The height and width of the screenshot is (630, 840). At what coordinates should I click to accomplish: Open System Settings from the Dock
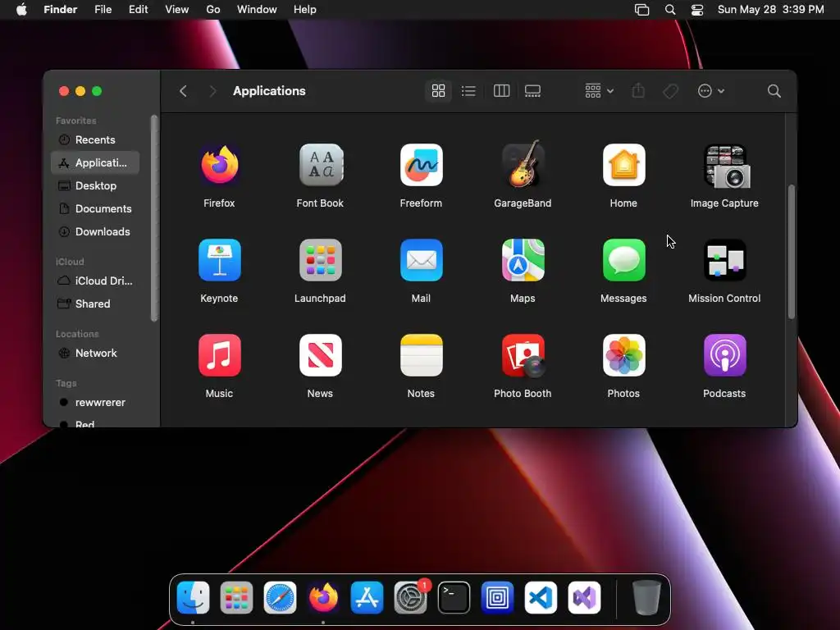click(x=411, y=597)
